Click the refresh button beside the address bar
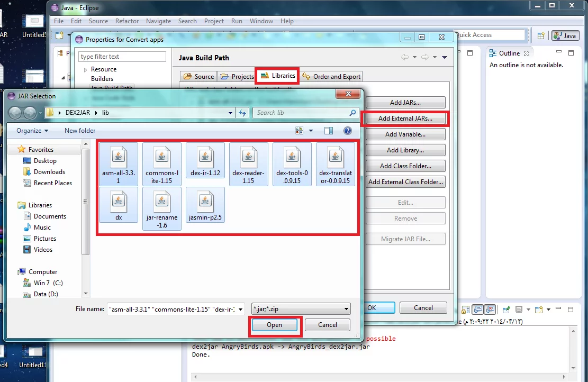588x382 pixels. coord(243,113)
